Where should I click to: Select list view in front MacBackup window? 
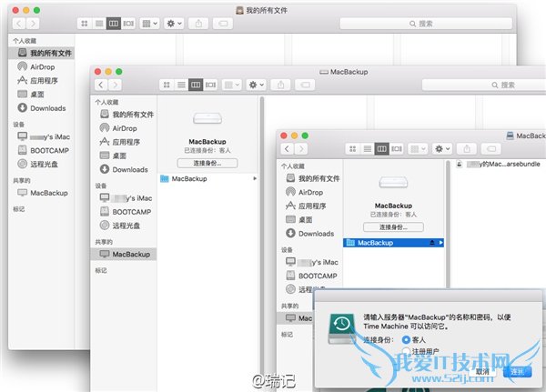click(367, 148)
